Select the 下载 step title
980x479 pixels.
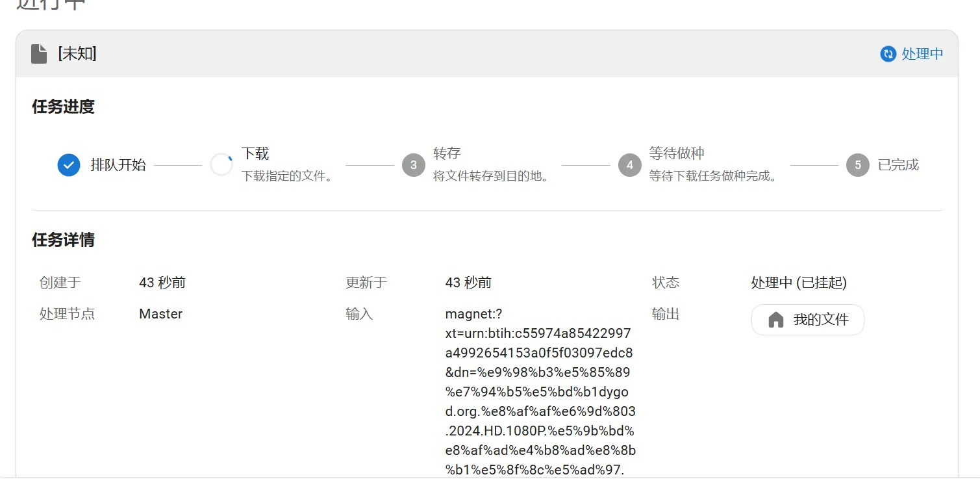255,154
